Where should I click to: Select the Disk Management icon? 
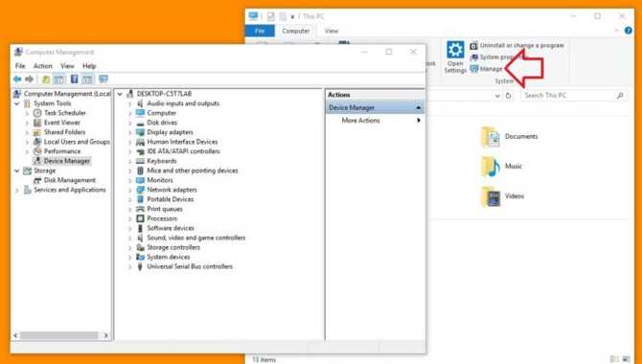pyautogui.click(x=37, y=180)
